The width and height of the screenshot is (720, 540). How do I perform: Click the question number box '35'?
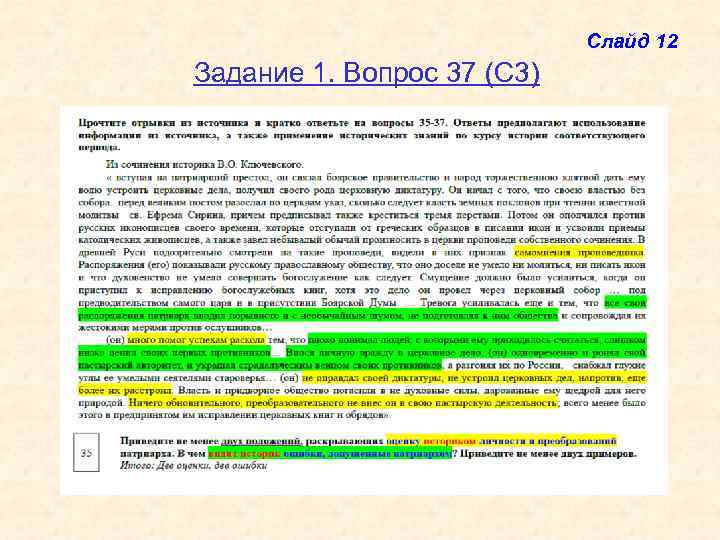(86, 453)
